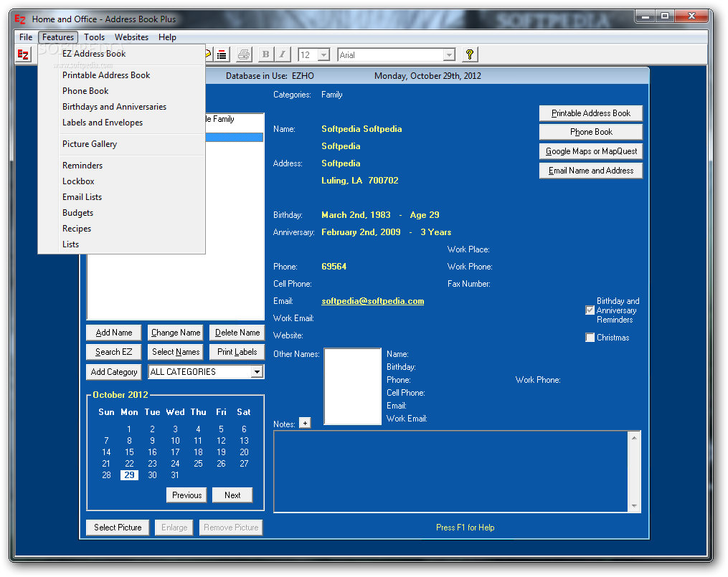728x577 pixels.
Task: Select Reminders menu item
Action: (122, 166)
